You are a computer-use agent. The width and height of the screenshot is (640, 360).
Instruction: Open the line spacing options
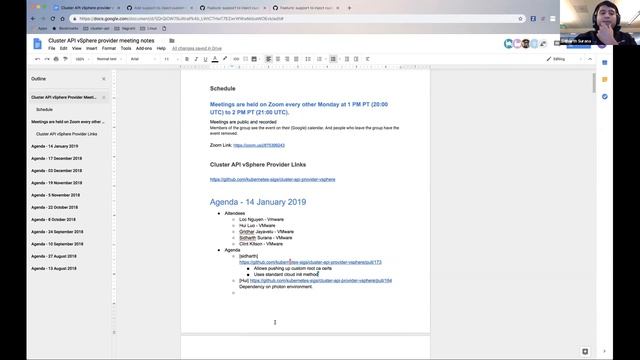308,59
